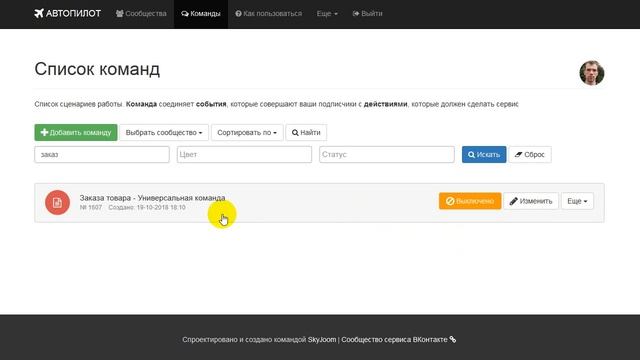
Task: Expand Еще dropdown in command row
Action: click(x=577, y=201)
